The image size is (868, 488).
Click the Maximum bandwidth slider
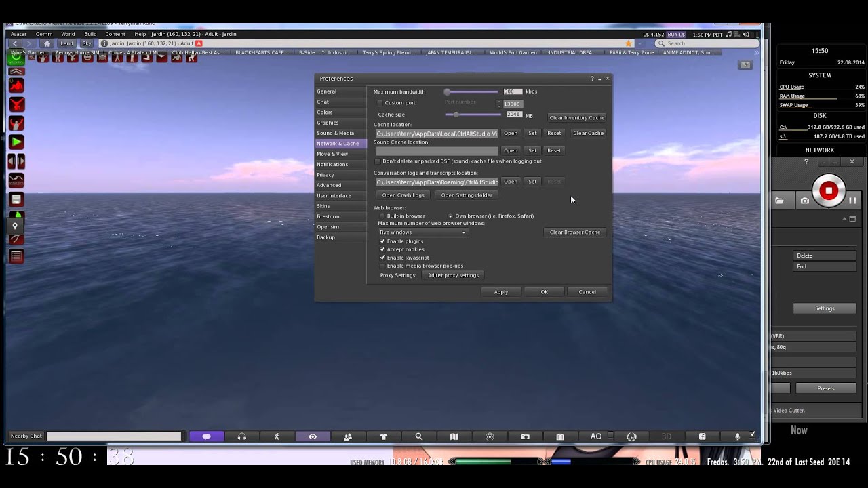[472, 91]
